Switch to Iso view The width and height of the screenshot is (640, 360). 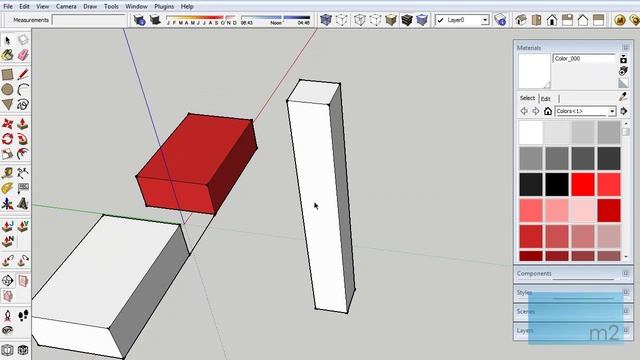click(x=521, y=20)
